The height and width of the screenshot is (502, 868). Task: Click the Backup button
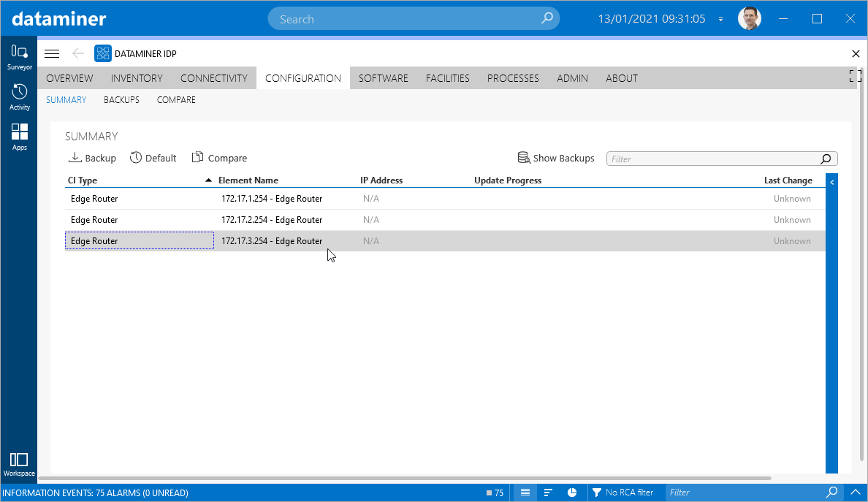93,158
